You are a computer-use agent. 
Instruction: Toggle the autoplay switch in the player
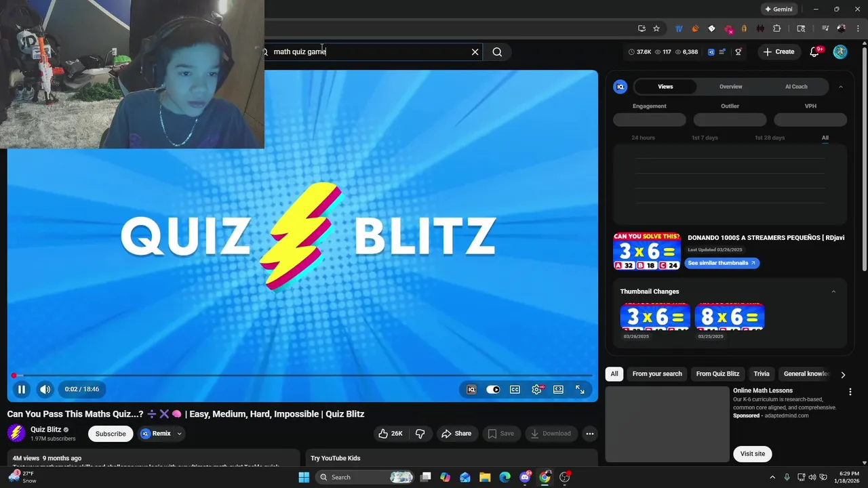(493, 389)
